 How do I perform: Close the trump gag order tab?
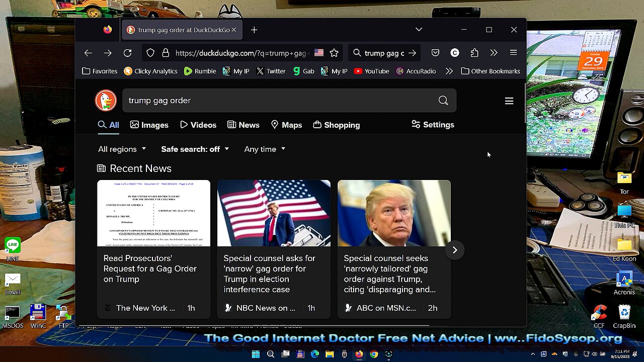(x=233, y=30)
